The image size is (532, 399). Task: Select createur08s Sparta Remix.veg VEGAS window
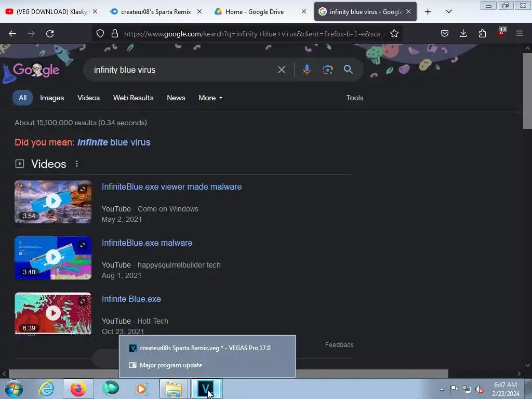pos(207,348)
